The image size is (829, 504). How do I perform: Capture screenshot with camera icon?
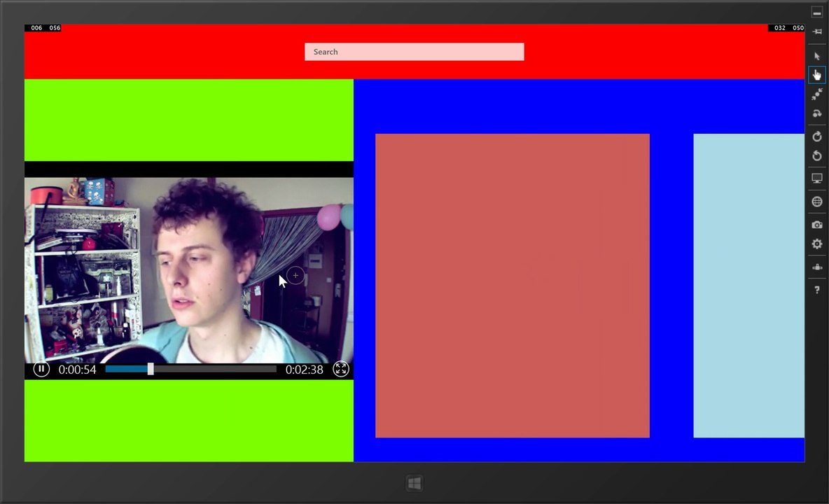[x=817, y=225]
